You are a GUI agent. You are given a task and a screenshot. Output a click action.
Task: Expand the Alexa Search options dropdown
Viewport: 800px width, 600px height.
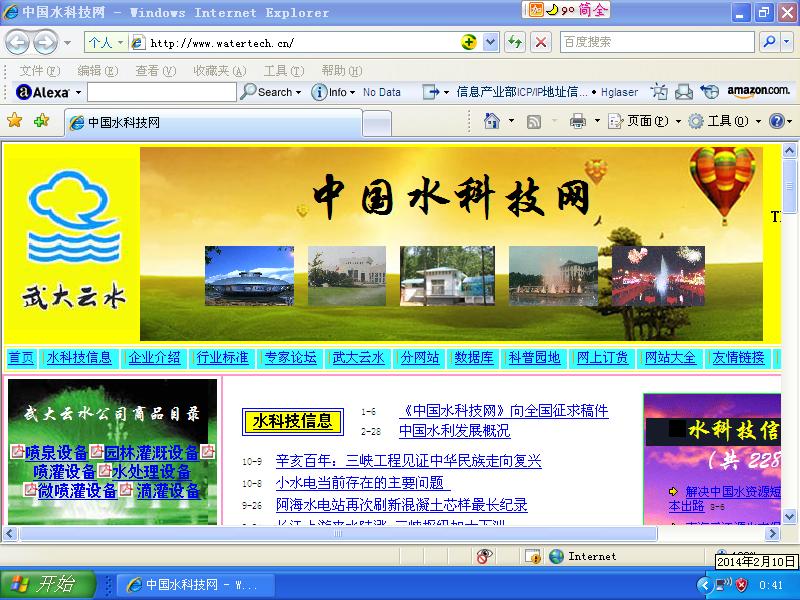tap(298, 92)
